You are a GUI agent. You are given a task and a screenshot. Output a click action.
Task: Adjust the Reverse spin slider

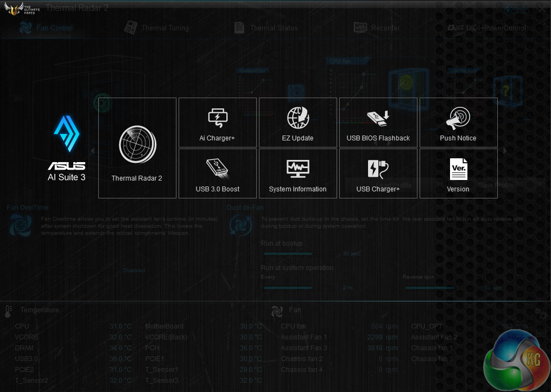tap(442, 288)
